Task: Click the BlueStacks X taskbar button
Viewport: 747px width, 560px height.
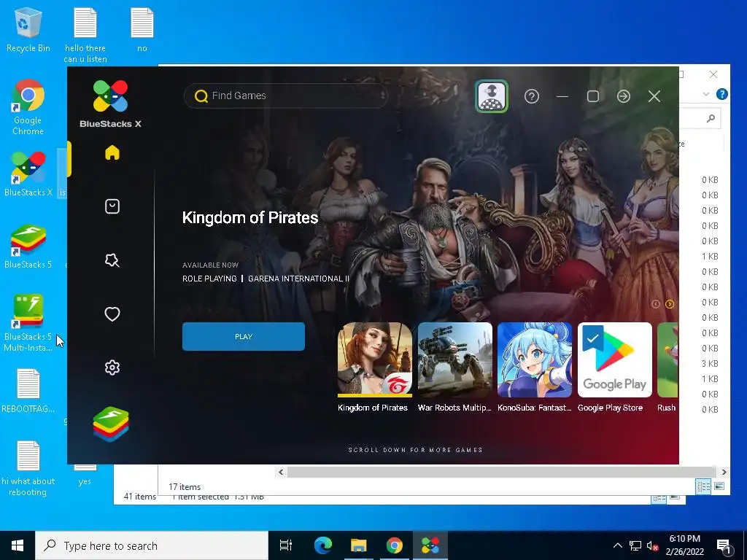Action: (x=430, y=545)
